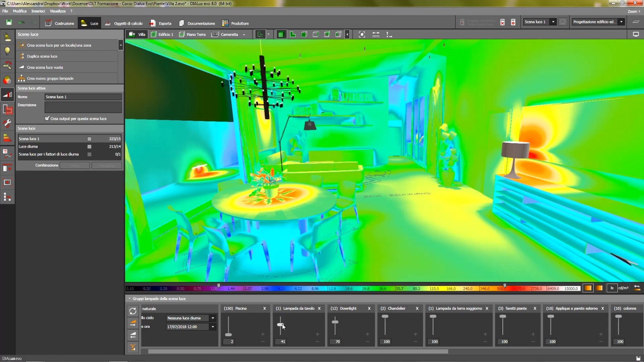Expand the 'Nessuna luce diurna' sky dropdown
Image resolution: width=644 pixels, height=362 pixels.
pos(213,318)
